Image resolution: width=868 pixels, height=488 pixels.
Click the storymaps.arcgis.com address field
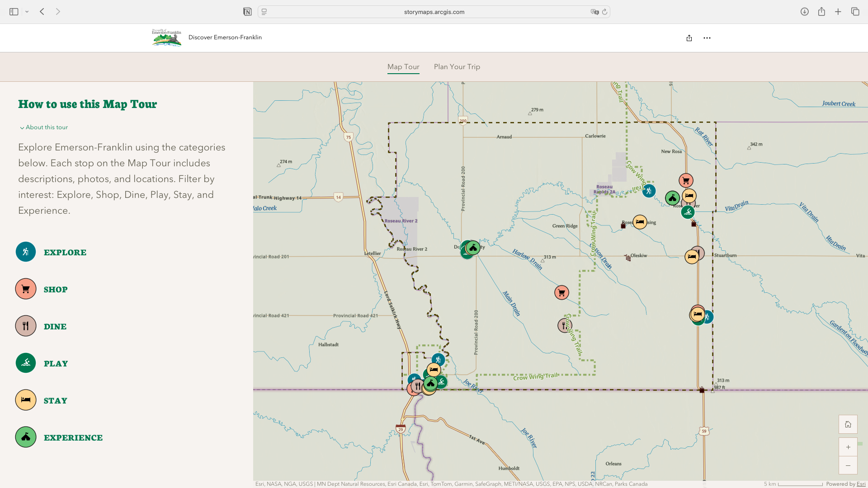434,12
